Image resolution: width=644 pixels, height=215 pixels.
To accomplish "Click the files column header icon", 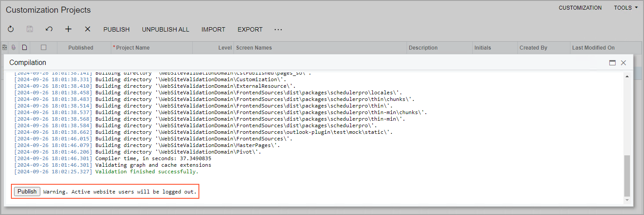I will pos(25,47).
